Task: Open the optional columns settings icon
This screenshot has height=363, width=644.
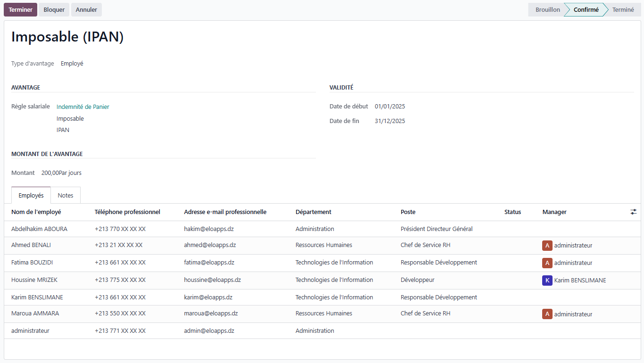Action: tap(633, 212)
